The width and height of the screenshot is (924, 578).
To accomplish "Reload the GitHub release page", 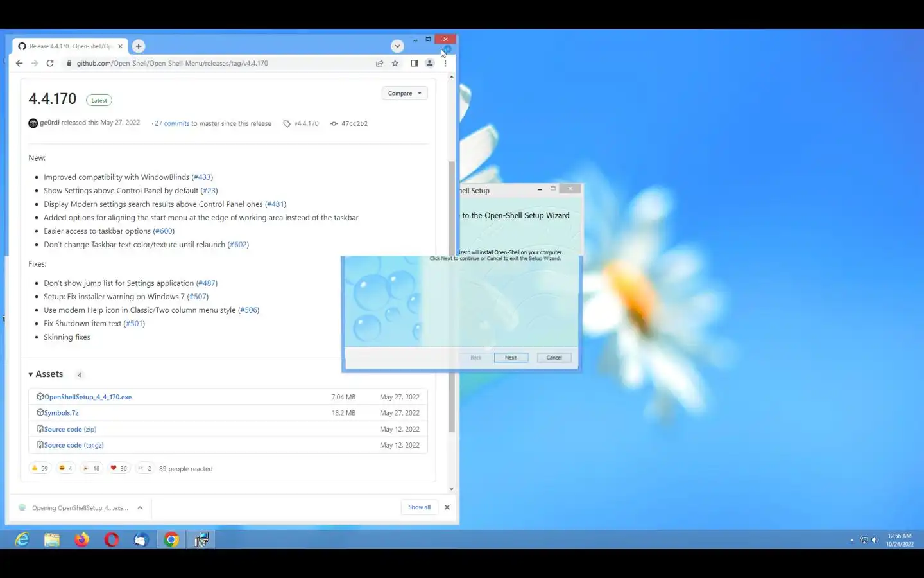I will (50, 63).
